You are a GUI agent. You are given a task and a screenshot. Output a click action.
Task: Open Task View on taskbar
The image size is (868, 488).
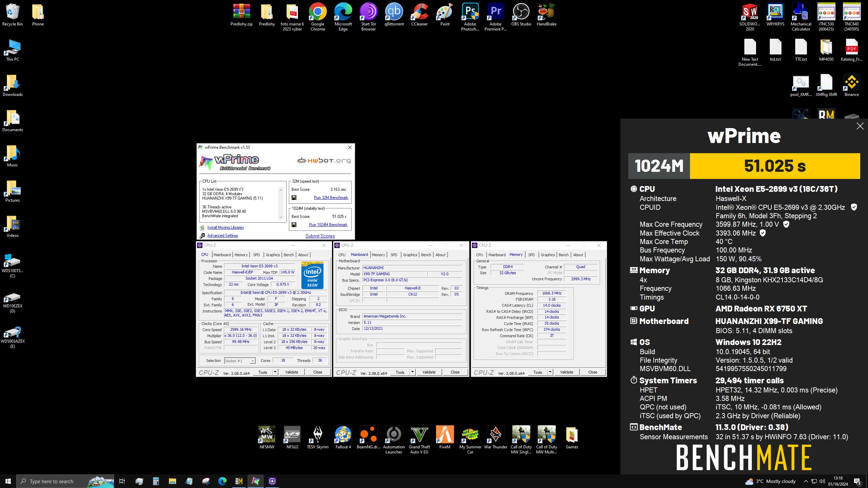[x=122, y=481]
